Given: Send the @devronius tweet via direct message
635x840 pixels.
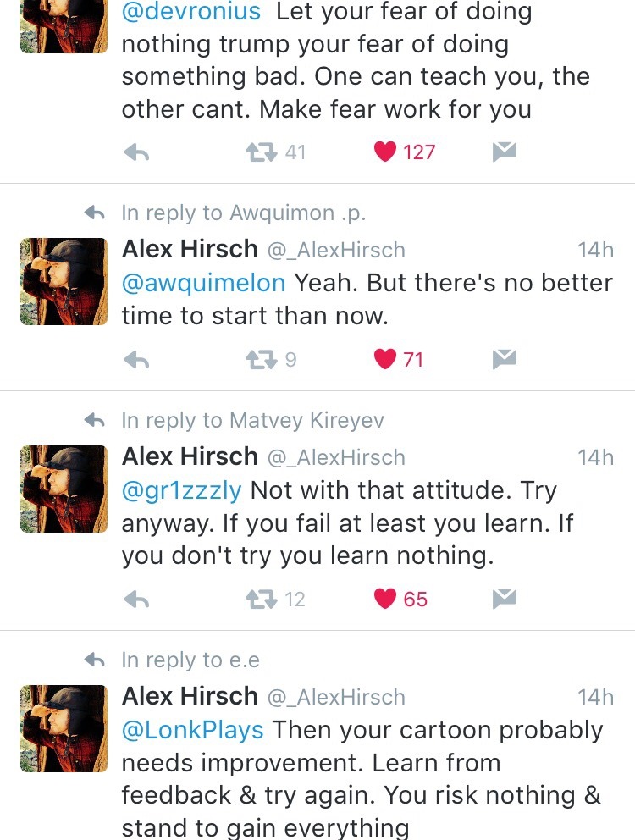Looking at the screenshot, I should point(505,152).
